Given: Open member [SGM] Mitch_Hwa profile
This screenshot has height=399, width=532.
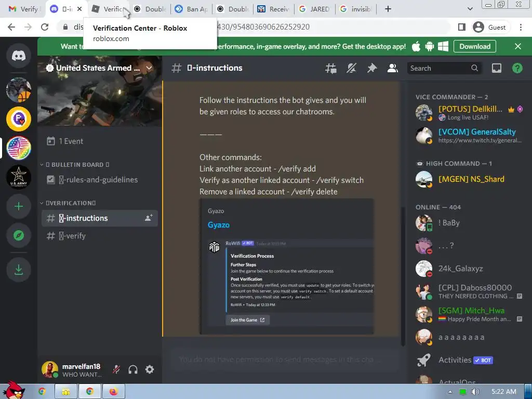Looking at the screenshot, I should click(x=469, y=314).
